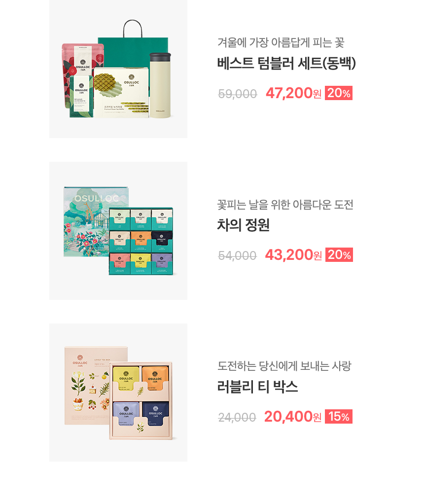Click the struck-through 24,000 original price
This screenshot has height=504, width=424.
[237, 417]
